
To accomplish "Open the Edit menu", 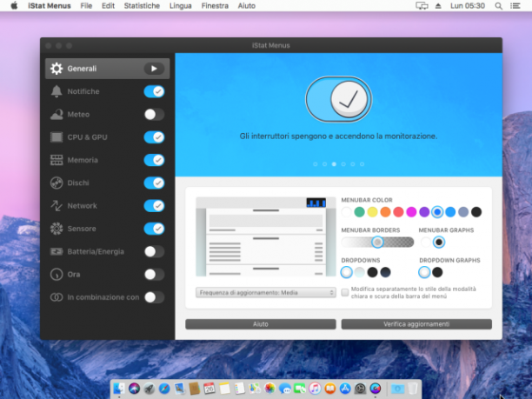I will click(108, 6).
